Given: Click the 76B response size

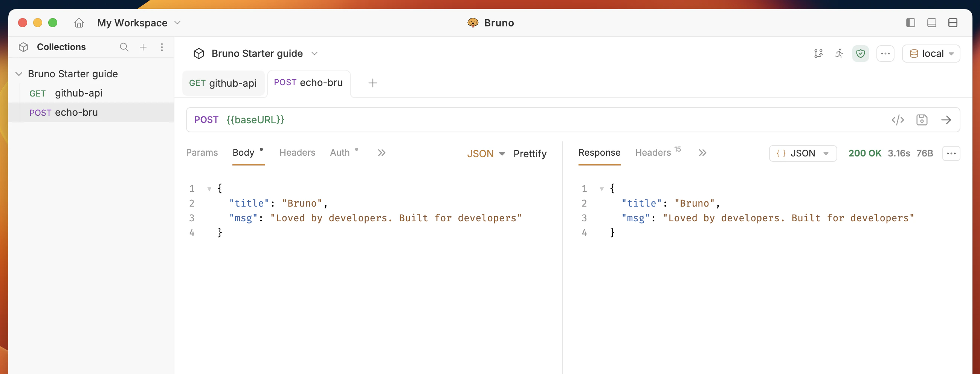Looking at the screenshot, I should coord(925,153).
